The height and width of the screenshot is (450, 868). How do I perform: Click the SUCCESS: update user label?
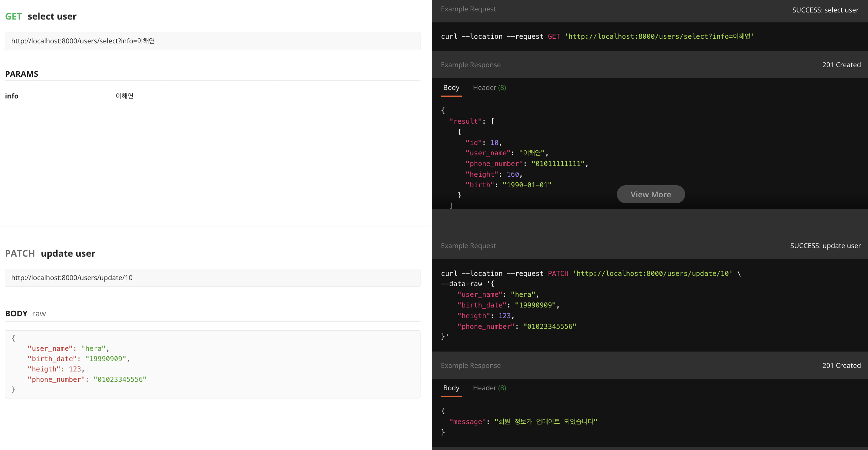[825, 245]
